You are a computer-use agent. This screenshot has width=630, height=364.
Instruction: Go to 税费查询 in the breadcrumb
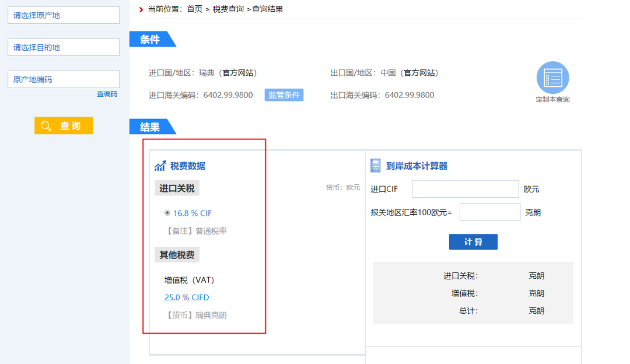[228, 9]
